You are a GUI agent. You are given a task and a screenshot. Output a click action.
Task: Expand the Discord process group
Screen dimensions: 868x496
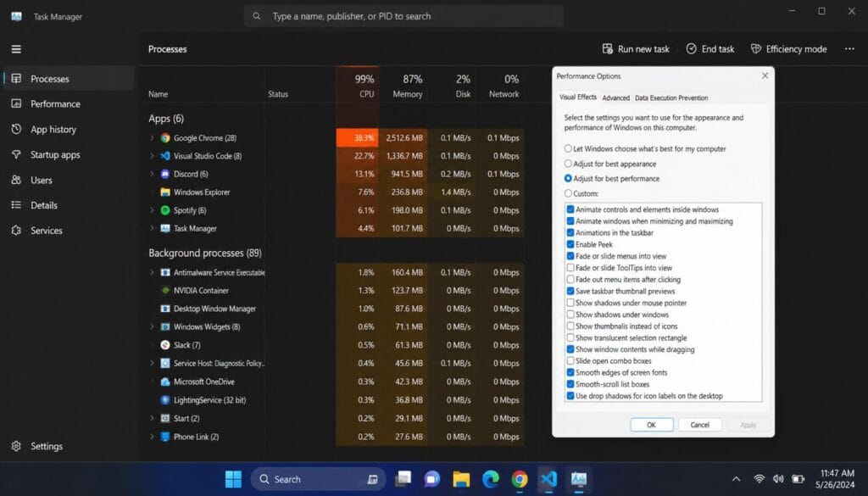(152, 174)
